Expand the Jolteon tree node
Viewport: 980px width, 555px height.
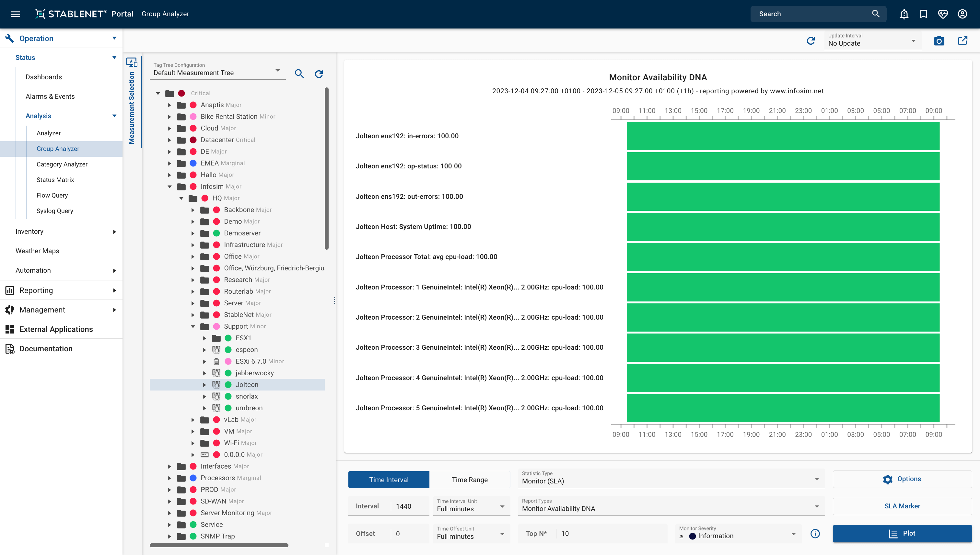[204, 385]
